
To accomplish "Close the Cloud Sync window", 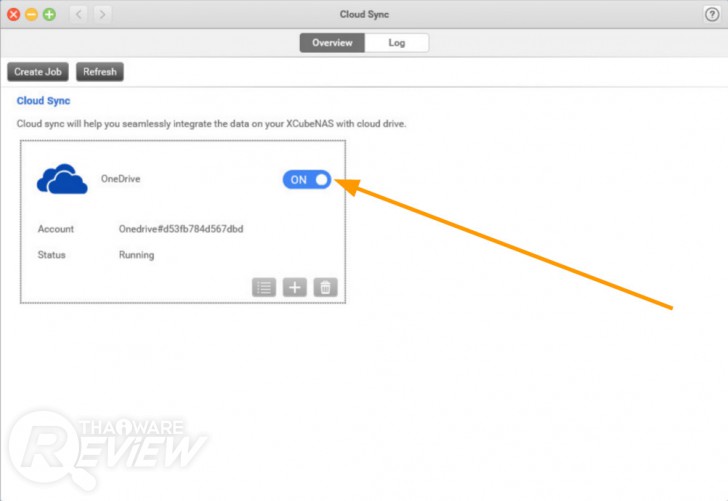I will click(x=13, y=14).
